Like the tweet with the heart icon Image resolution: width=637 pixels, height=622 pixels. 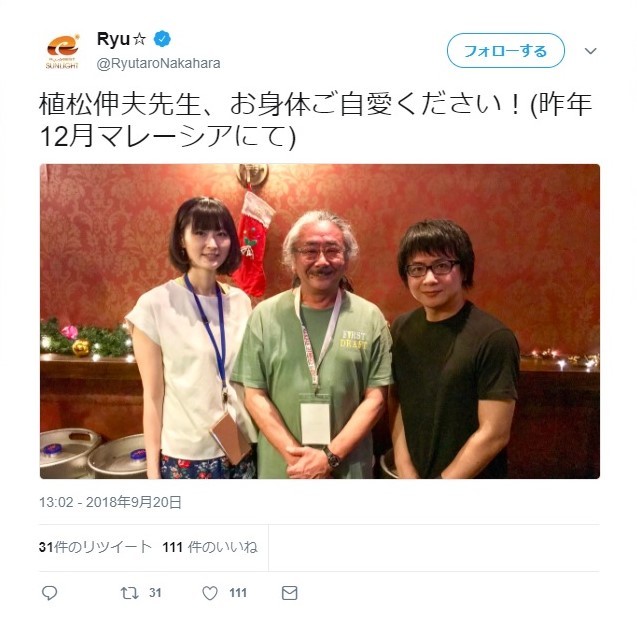click(x=210, y=593)
